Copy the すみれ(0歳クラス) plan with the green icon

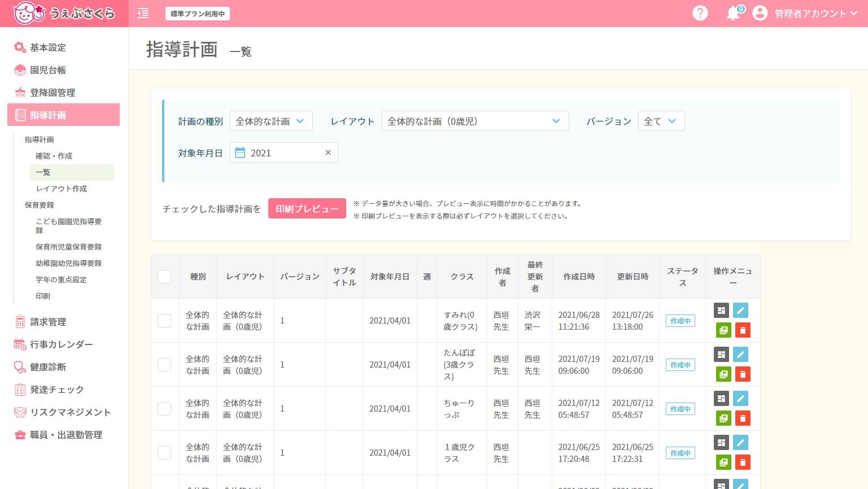tap(723, 330)
